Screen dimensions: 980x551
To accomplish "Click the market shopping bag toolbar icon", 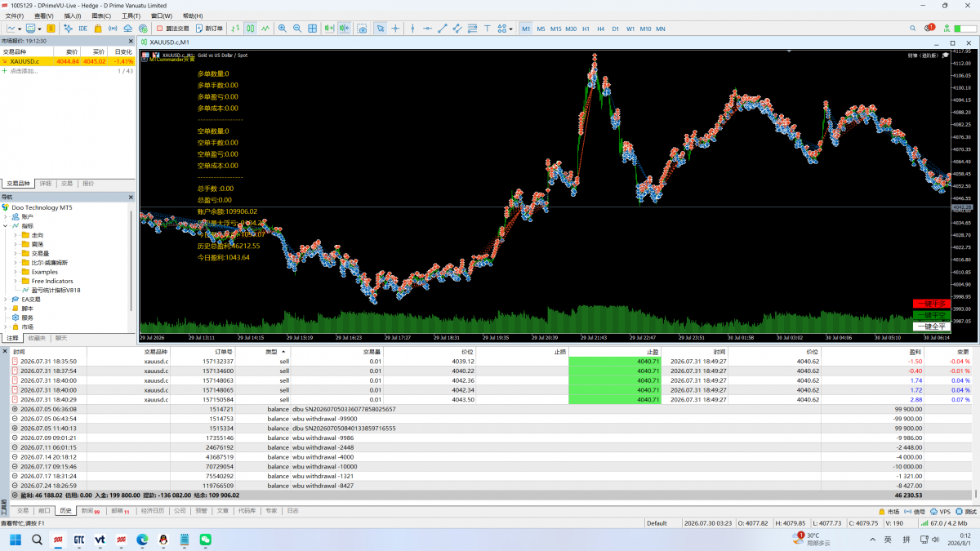I will 97,29.
